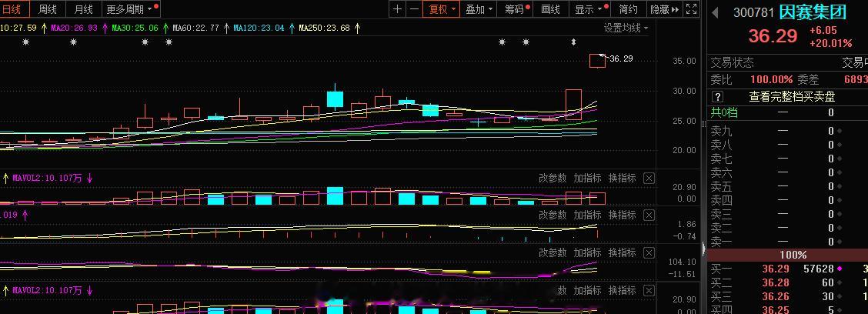The image size is (868, 314).
Task: Close the indicator panel showing 1.86 scale
Action: (x=649, y=215)
